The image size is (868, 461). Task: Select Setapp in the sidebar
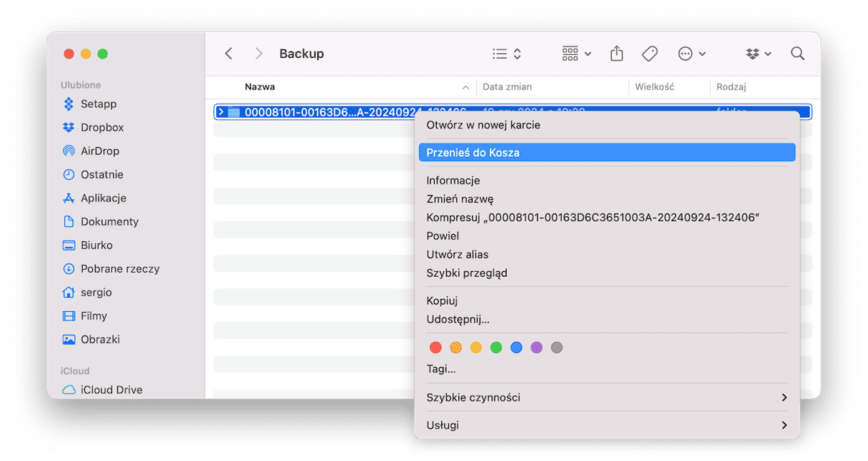pyautogui.click(x=98, y=103)
